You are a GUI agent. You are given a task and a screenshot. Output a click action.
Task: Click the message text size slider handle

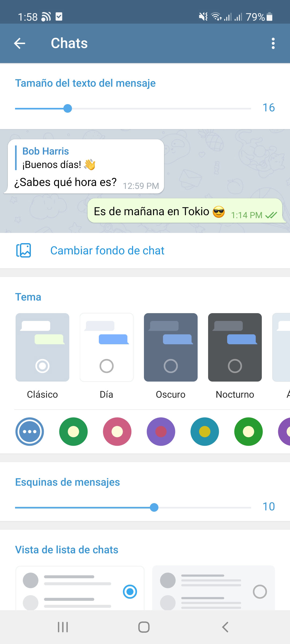pyautogui.click(x=68, y=108)
